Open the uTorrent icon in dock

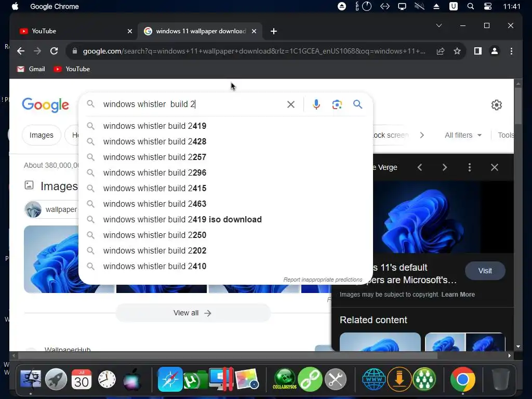tap(195, 380)
